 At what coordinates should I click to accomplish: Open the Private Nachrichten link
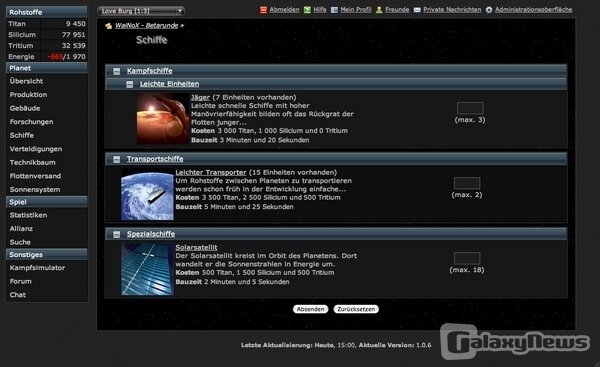click(452, 10)
